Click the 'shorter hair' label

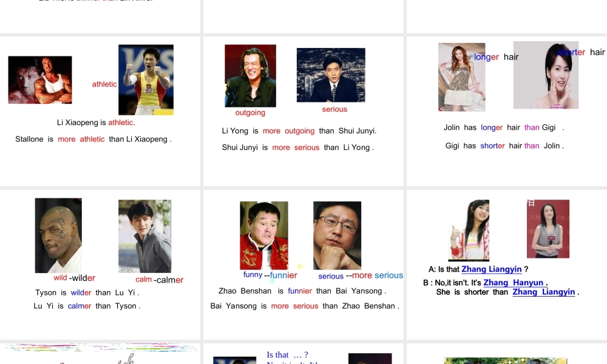[x=582, y=52]
